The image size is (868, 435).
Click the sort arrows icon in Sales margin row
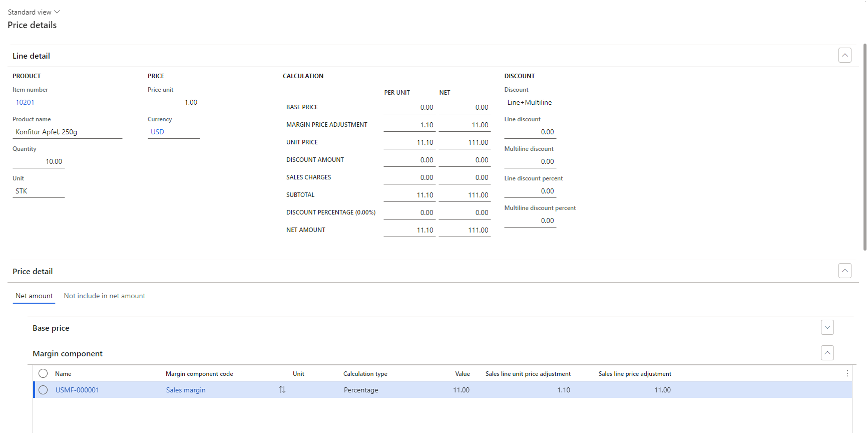[282, 389]
